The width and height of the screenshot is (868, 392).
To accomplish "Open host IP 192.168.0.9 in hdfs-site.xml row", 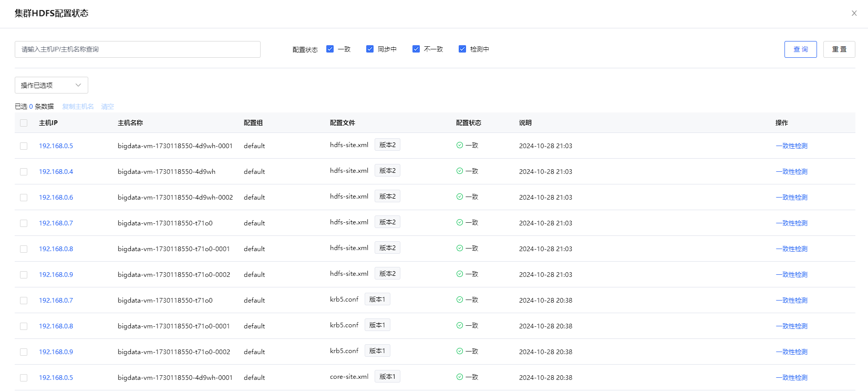I will click(x=56, y=275).
